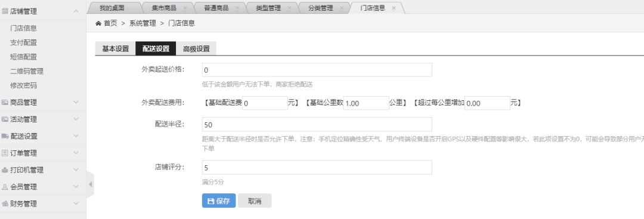The height and width of the screenshot is (219, 644).
Task: Close the 普通商品 tab
Action: click(237, 8)
